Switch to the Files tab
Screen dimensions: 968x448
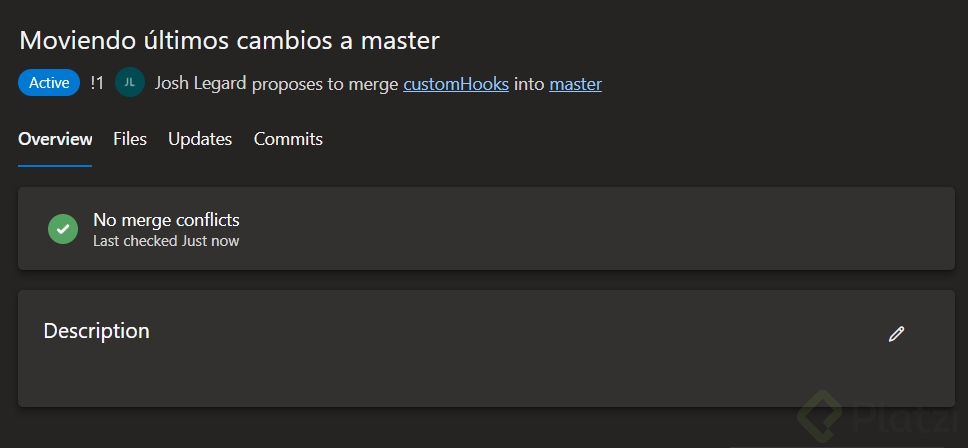[x=130, y=139]
